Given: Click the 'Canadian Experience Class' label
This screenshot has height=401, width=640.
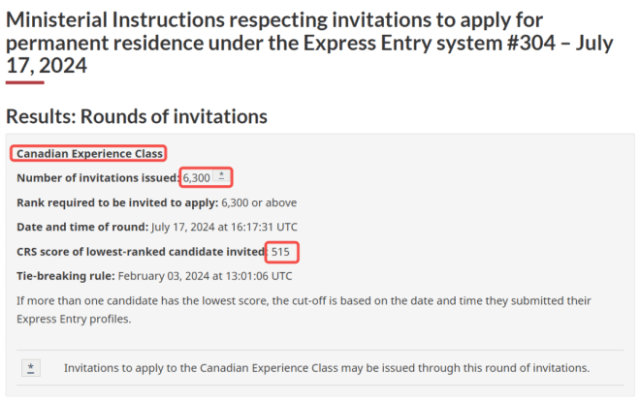Looking at the screenshot, I should pos(90,154).
